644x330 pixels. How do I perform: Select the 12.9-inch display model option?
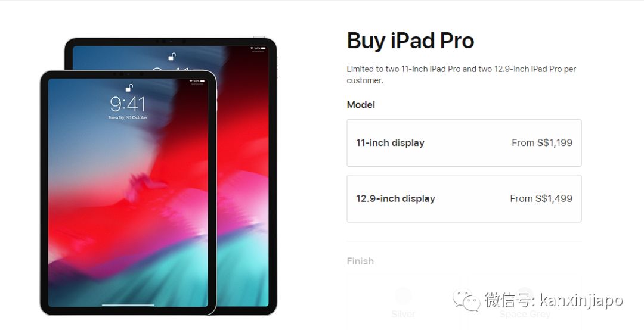[464, 199]
